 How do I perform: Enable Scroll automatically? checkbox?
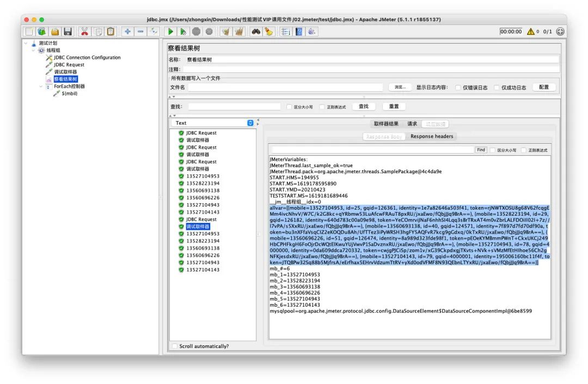pos(174,346)
